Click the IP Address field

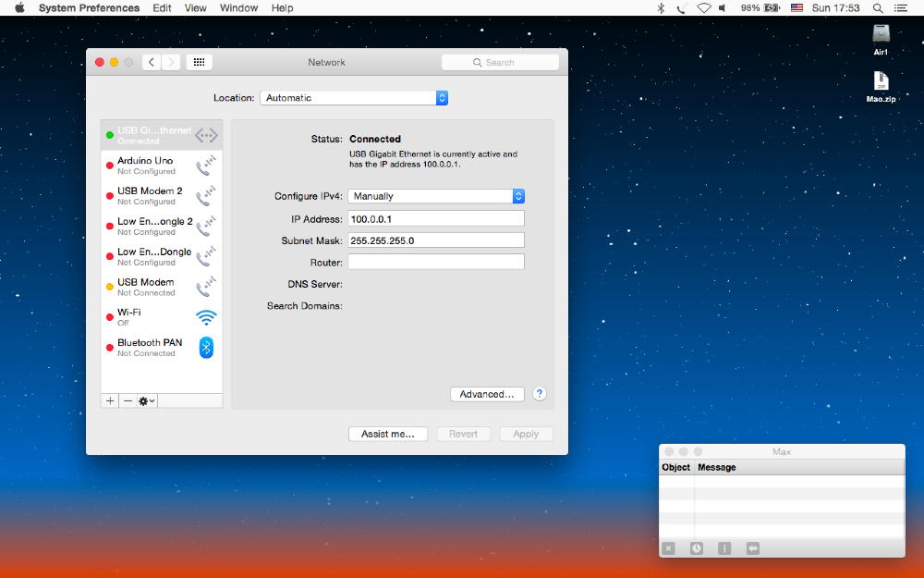435,219
